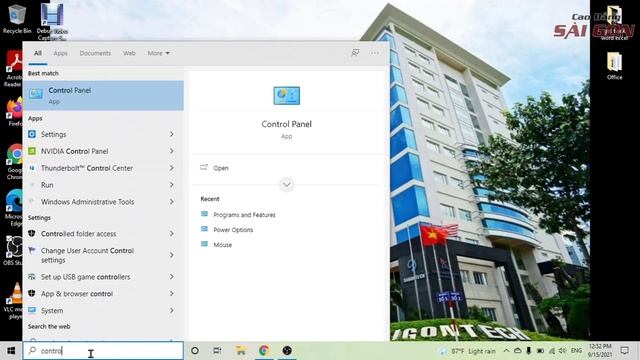640x360 pixels.
Task: Click the Controlled folder access shield icon
Action: coord(32,233)
